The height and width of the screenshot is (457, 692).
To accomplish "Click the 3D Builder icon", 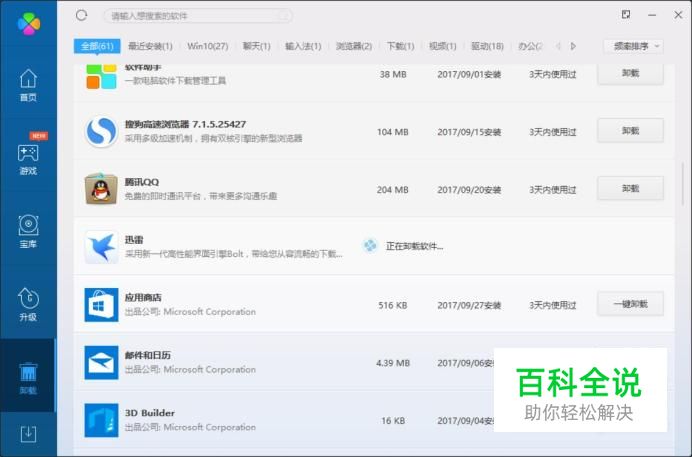I will click(x=101, y=420).
